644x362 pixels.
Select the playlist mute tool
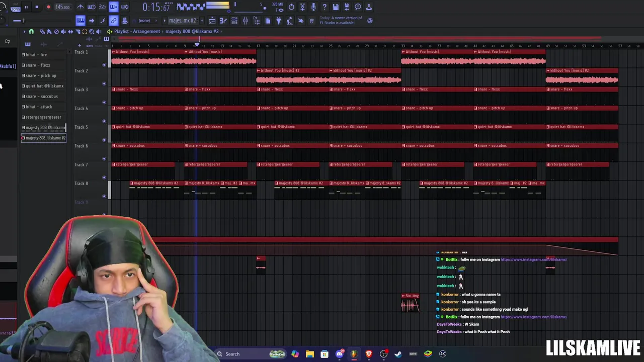tap(63, 32)
